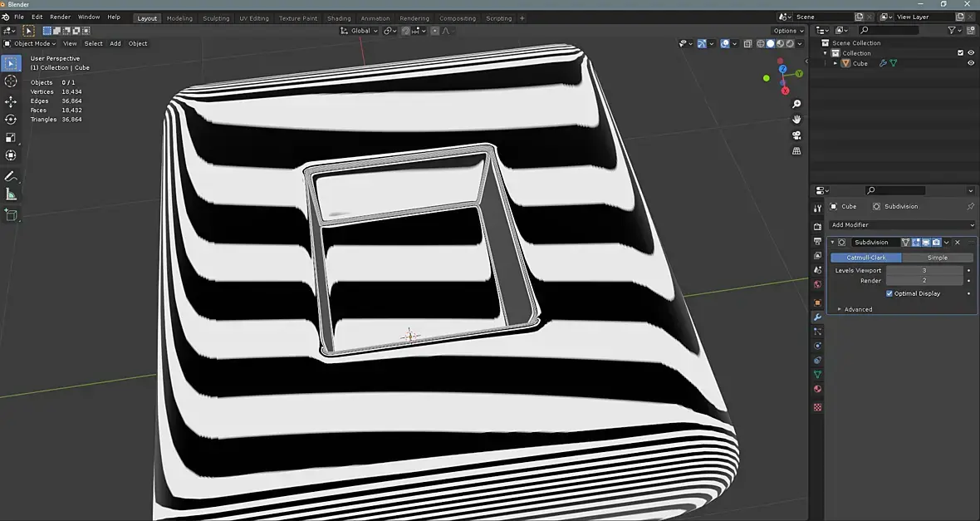
Task: Select the Add Cube tool
Action: point(11,215)
